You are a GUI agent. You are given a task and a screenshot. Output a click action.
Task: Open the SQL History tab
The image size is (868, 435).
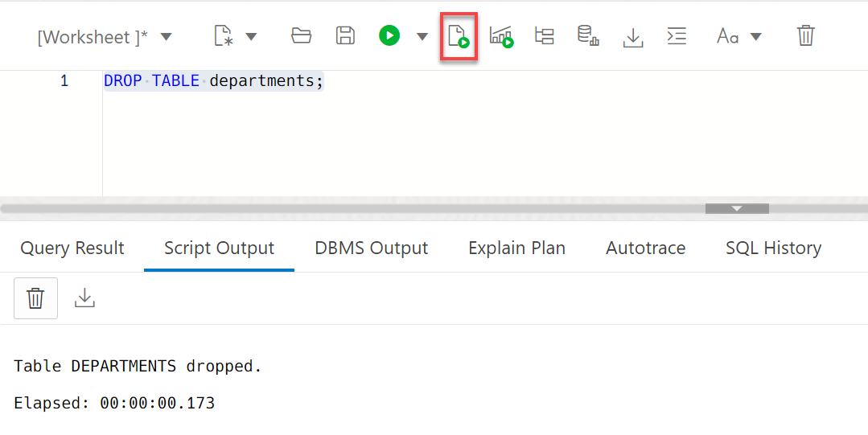pos(773,248)
